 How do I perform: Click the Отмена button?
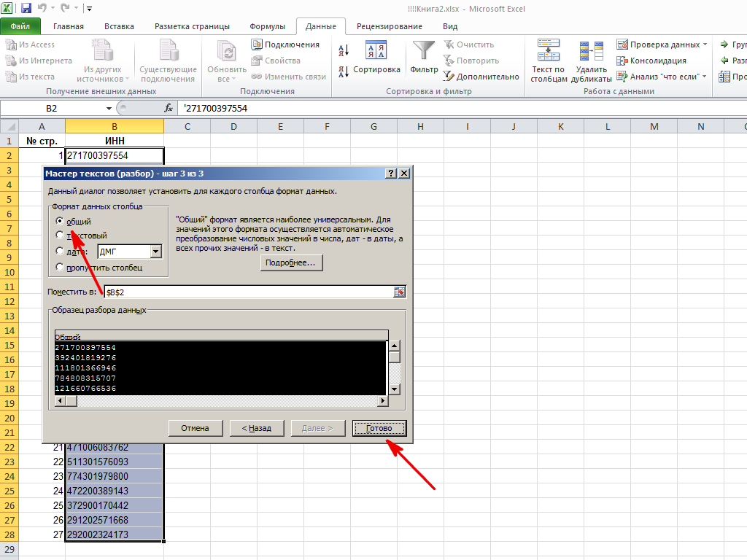tap(196, 428)
